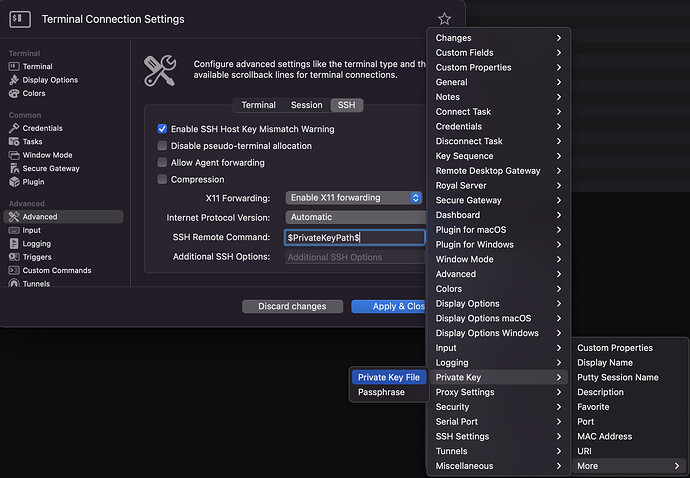Select the Colors sidebar icon

14,94
